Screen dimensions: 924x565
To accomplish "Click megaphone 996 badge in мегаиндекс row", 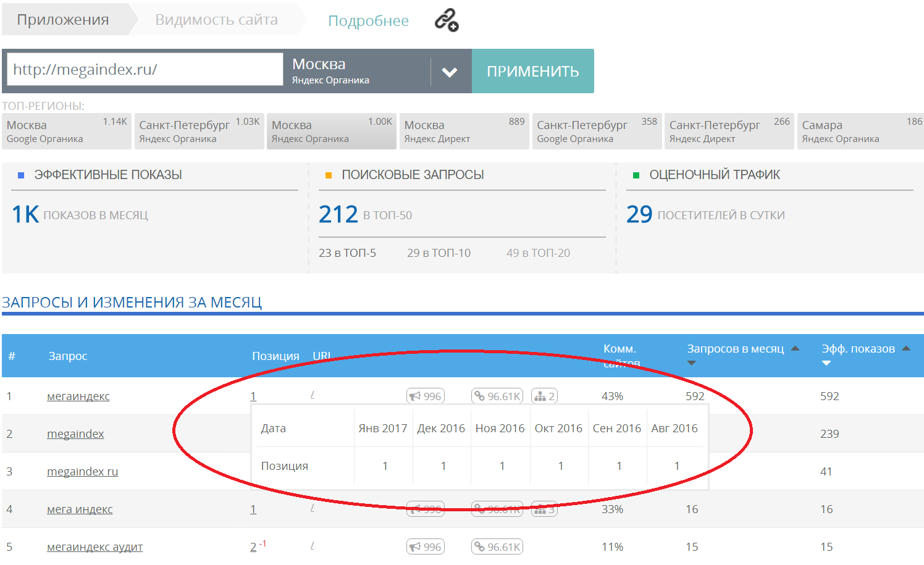I will click(x=426, y=396).
